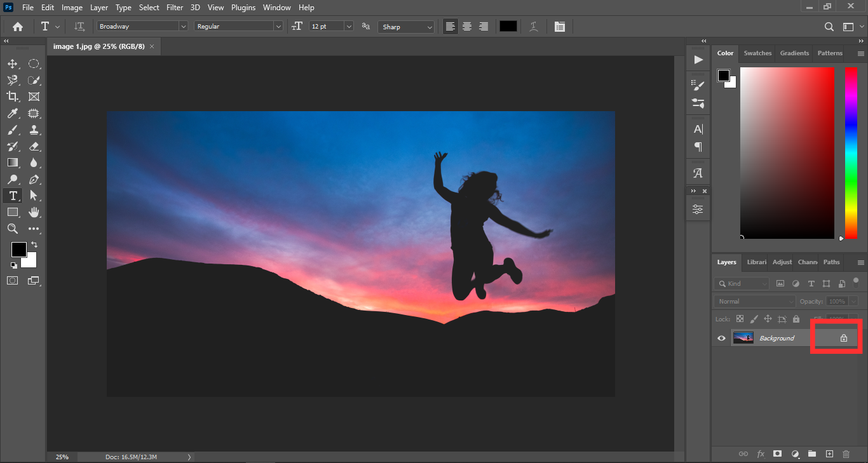This screenshot has height=463, width=868.
Task: Click the foreground color swatch in toolbar
Action: click(19, 250)
